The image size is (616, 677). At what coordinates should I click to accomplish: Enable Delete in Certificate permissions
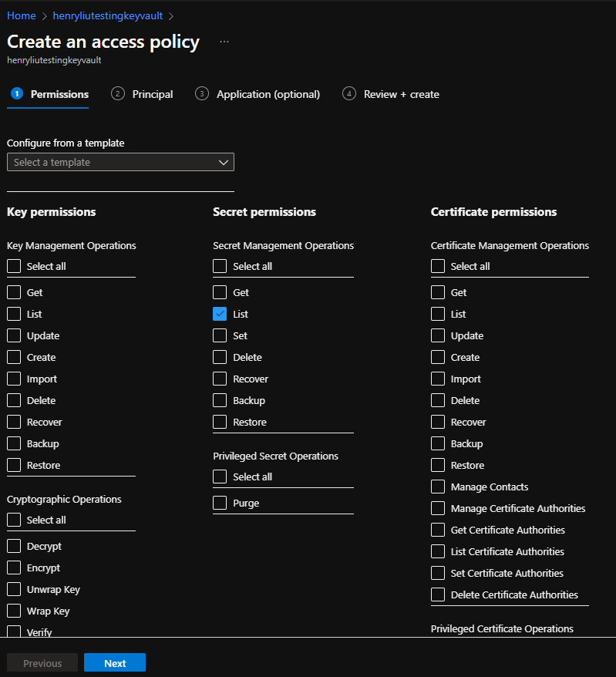click(438, 400)
